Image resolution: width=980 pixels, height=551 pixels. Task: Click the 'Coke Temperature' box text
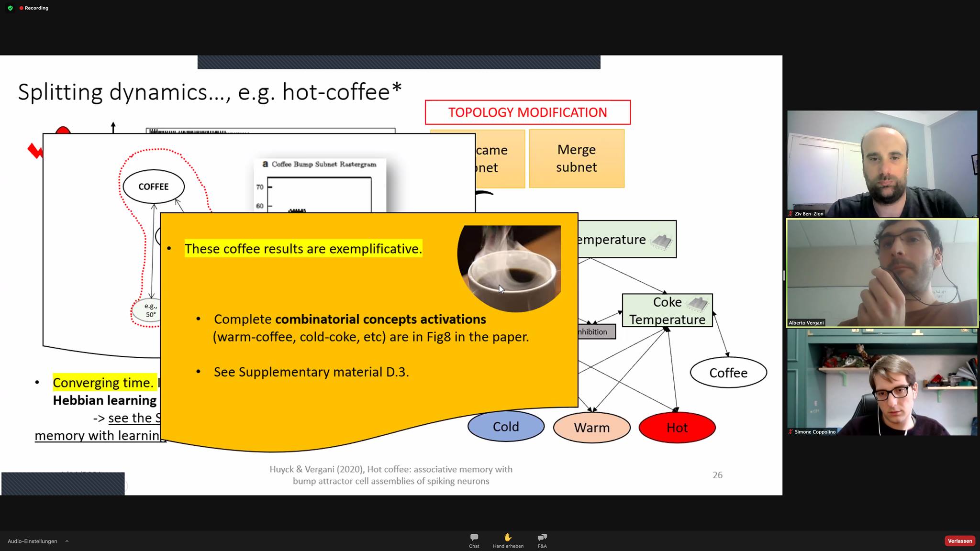[x=667, y=311]
